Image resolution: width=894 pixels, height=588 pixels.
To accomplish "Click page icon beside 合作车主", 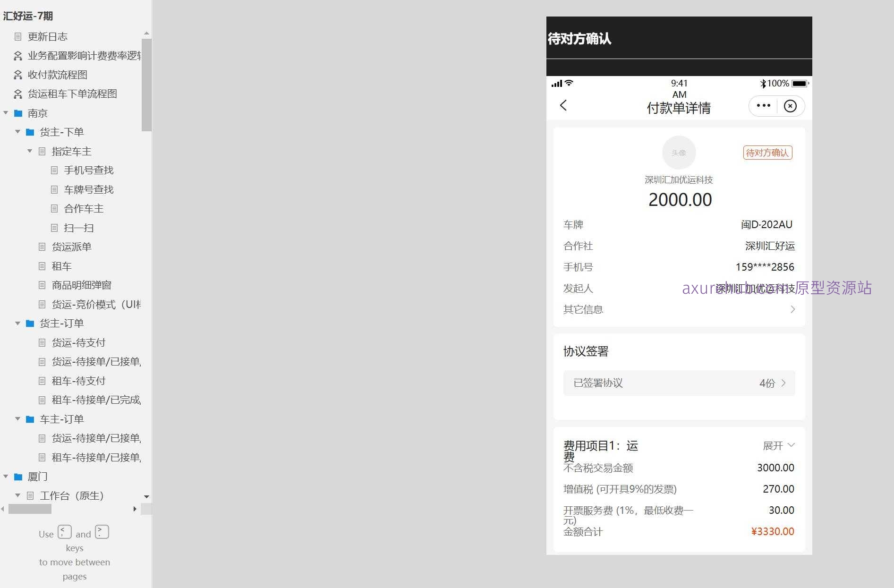I will tap(54, 208).
